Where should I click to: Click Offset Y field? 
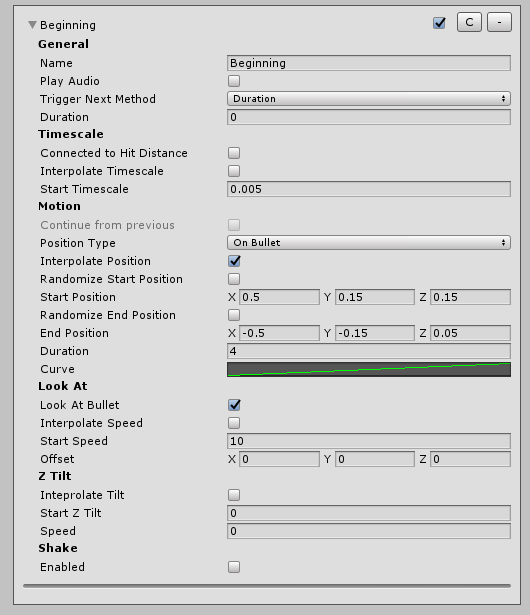click(x=375, y=459)
